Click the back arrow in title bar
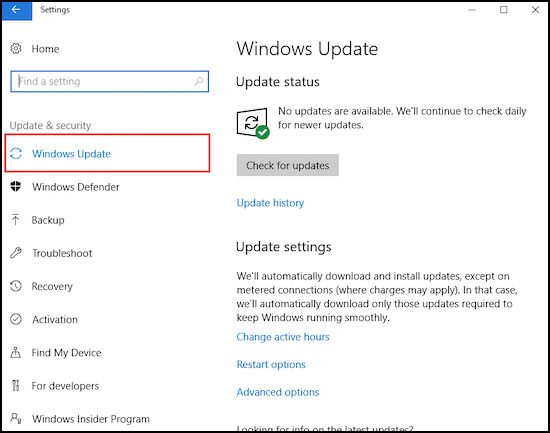Screen dimensions: 550x433 (16, 10)
